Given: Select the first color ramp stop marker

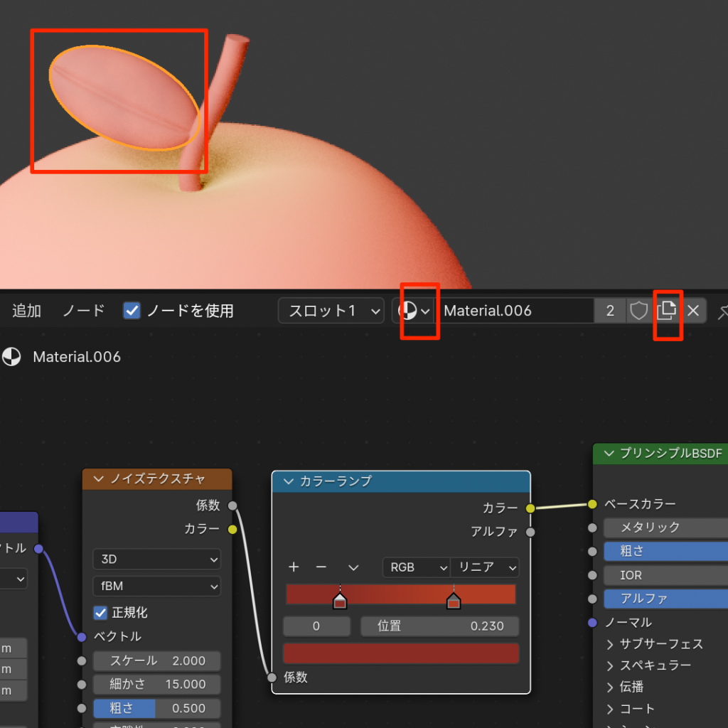Looking at the screenshot, I should [x=340, y=601].
